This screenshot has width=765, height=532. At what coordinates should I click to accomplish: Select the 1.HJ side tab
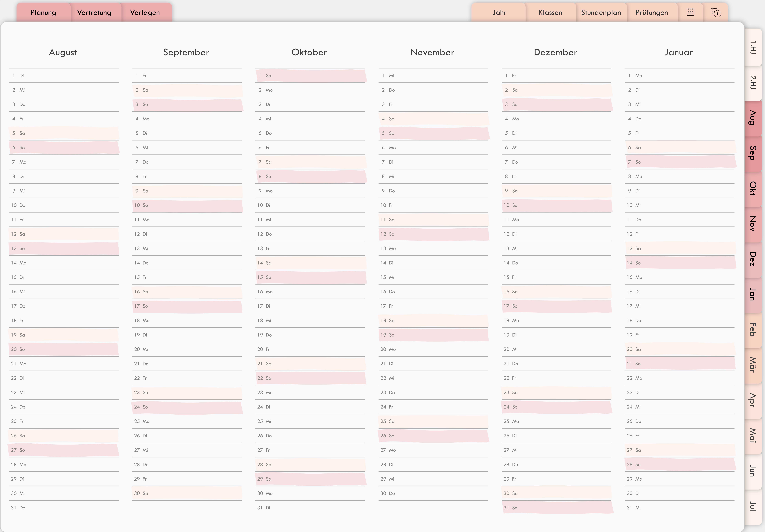click(753, 47)
